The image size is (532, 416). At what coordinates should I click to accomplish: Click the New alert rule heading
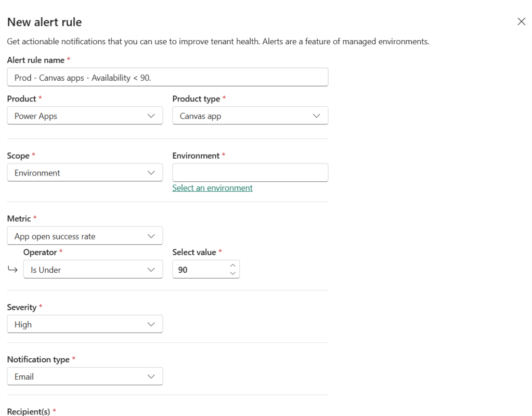[44, 22]
